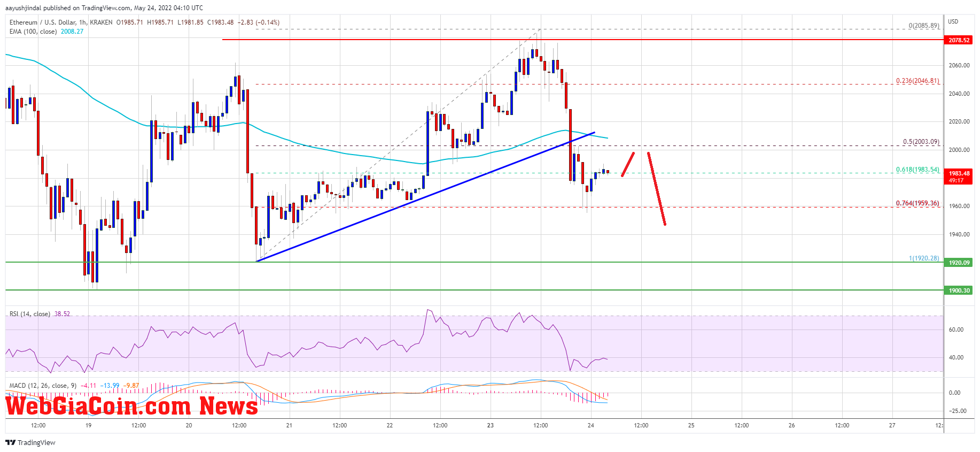Image resolution: width=980 pixels, height=452 pixels.
Task: Click the date label 19 on time axis
Action: [x=89, y=426]
